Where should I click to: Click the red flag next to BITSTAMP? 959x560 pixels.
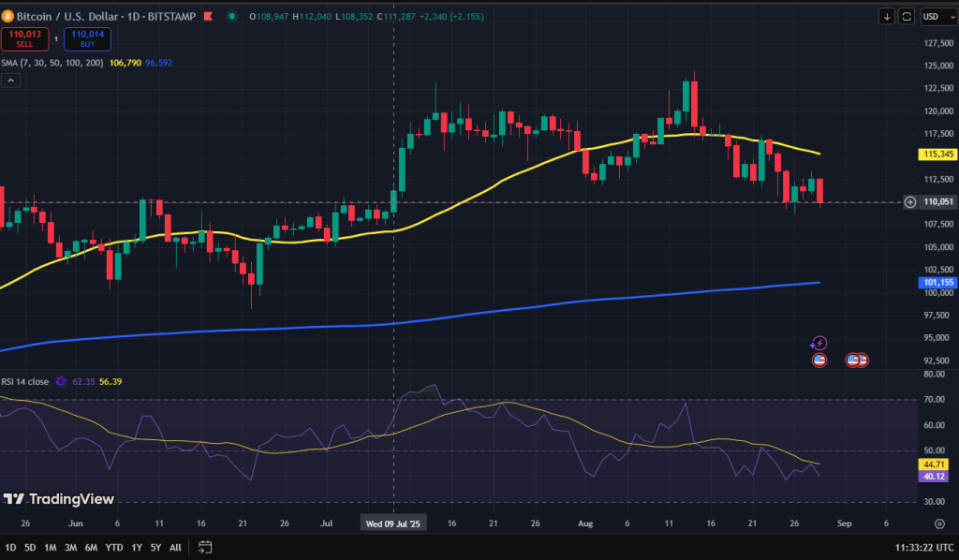(x=208, y=17)
